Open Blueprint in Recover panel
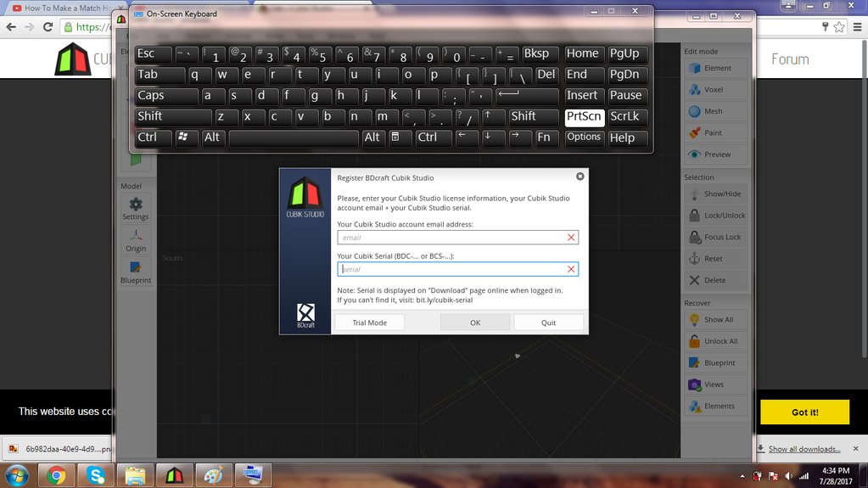The image size is (868, 488). pos(716,362)
